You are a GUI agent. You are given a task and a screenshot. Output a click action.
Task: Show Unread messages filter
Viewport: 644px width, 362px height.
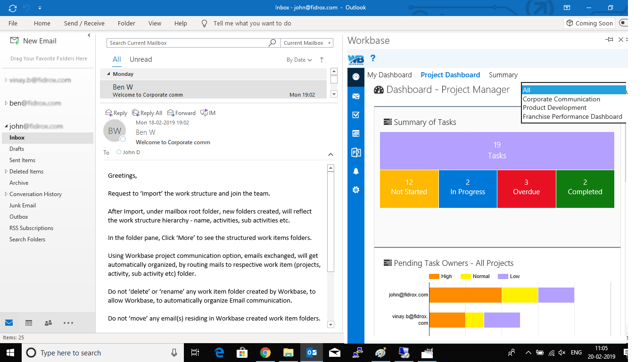tap(140, 59)
